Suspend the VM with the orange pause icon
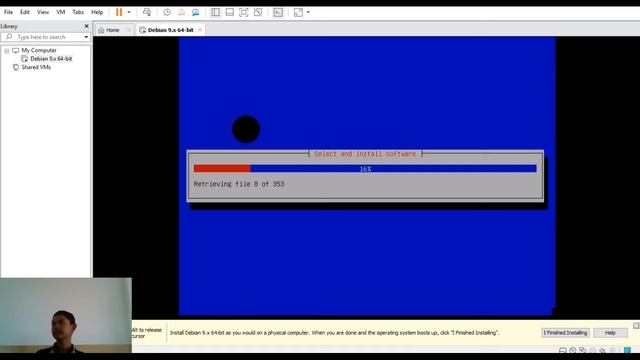Screen dimensions: 640x360 click(x=119, y=12)
